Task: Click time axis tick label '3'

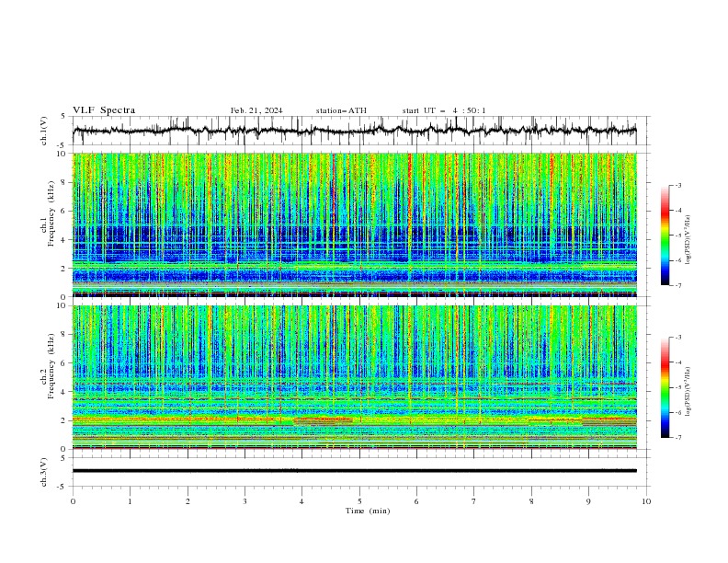Action: [x=245, y=501]
